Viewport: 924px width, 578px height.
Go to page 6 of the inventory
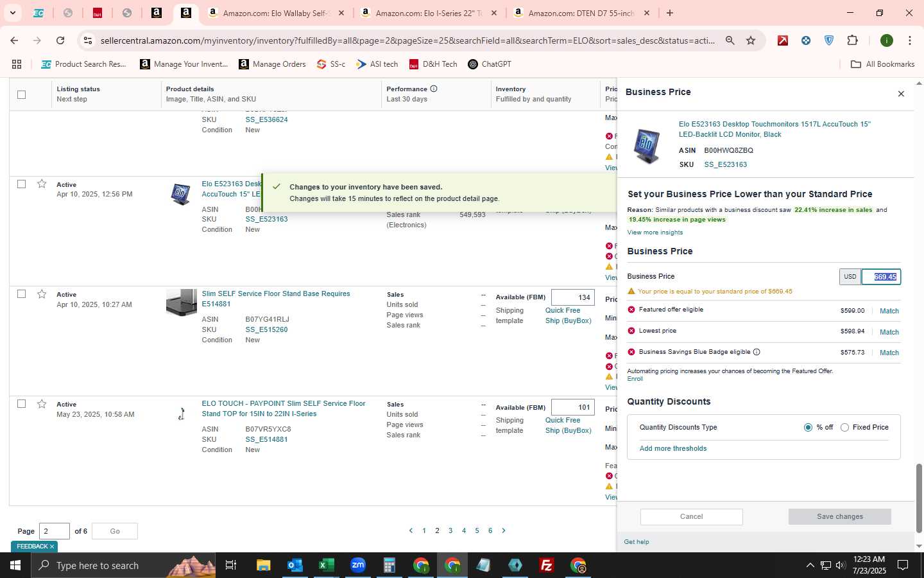click(490, 530)
